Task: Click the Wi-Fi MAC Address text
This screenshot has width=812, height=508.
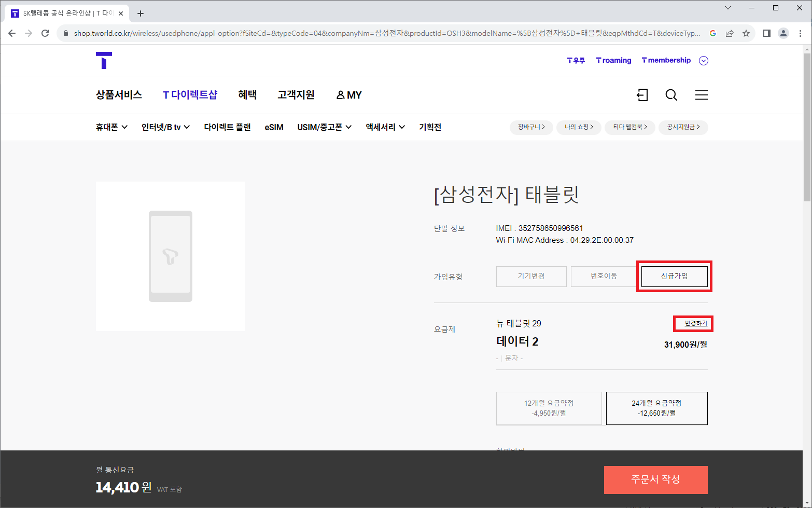Action: (565, 240)
